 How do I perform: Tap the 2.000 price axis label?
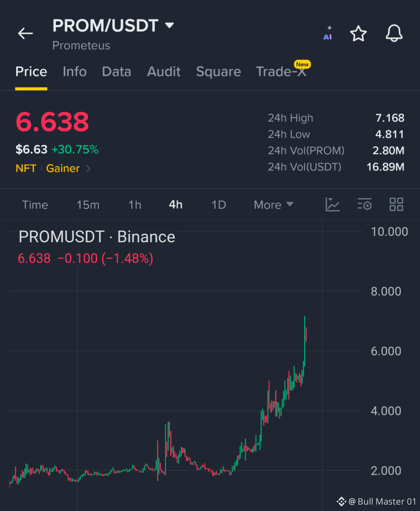386,471
